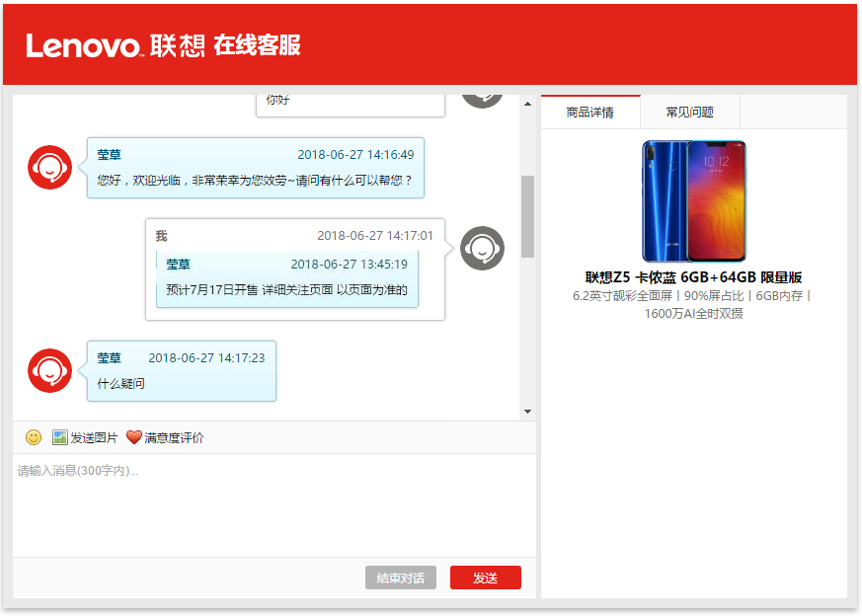The height and width of the screenshot is (616, 862).
Task: Click the 什么疑问 message bubble
Action: (x=182, y=371)
